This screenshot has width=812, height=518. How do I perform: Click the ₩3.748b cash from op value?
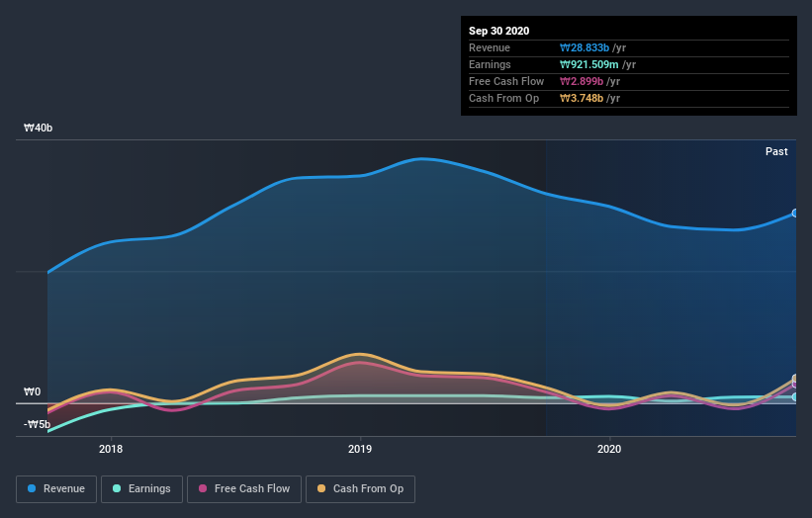click(581, 98)
